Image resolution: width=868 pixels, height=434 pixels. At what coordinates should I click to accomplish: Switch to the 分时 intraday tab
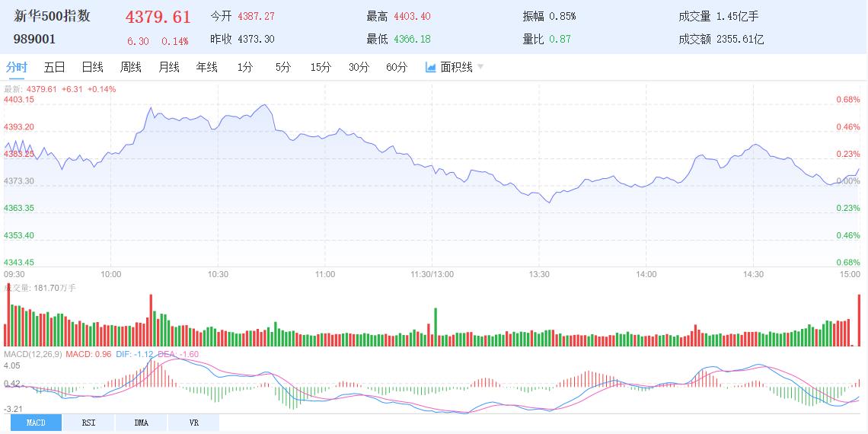pyautogui.click(x=16, y=67)
